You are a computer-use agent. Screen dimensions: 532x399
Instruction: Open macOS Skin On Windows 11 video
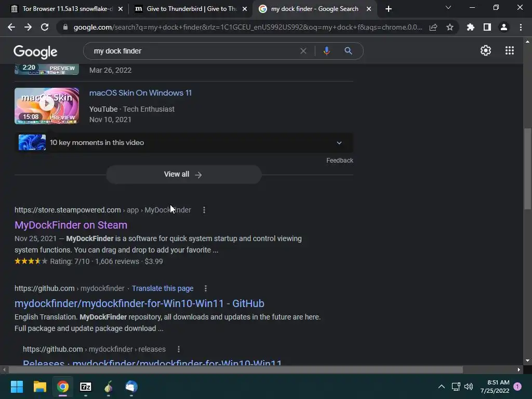point(140,93)
